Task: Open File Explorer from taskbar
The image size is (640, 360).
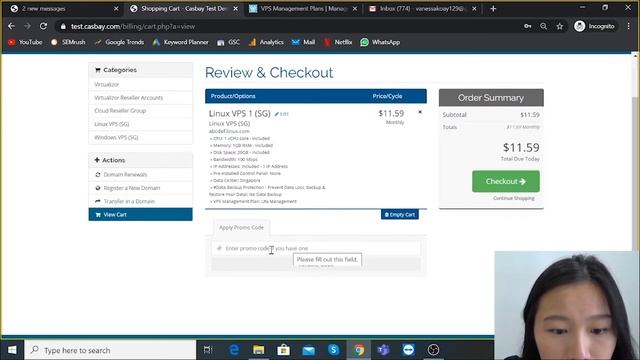Action: pyautogui.click(x=258, y=350)
